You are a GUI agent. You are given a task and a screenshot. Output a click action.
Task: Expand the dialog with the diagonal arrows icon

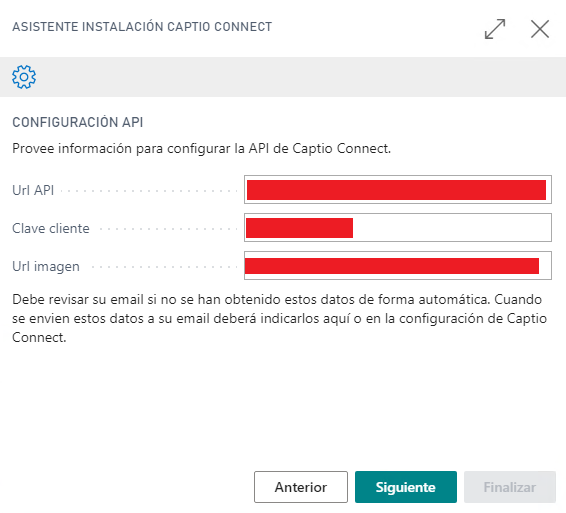pos(495,29)
